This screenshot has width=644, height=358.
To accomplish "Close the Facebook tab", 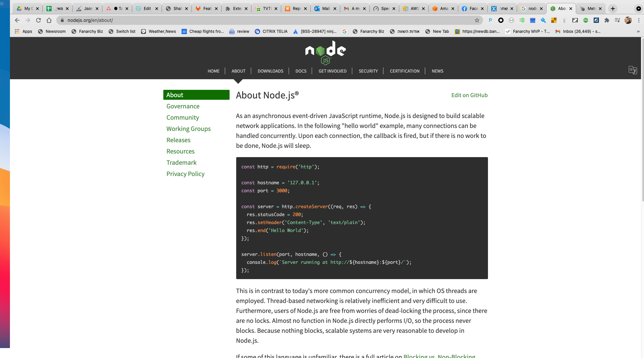I will pyautogui.click(x=482, y=9).
